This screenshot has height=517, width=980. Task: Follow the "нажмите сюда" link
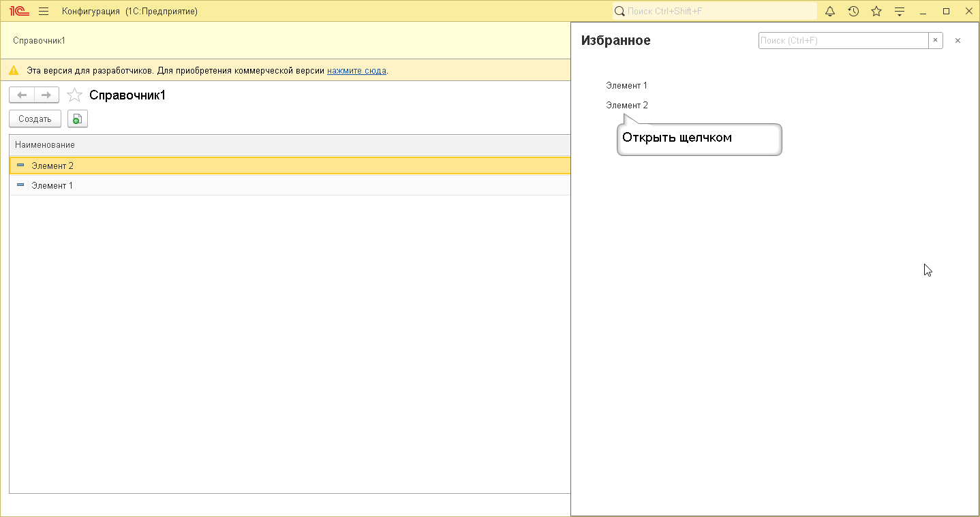click(x=356, y=71)
